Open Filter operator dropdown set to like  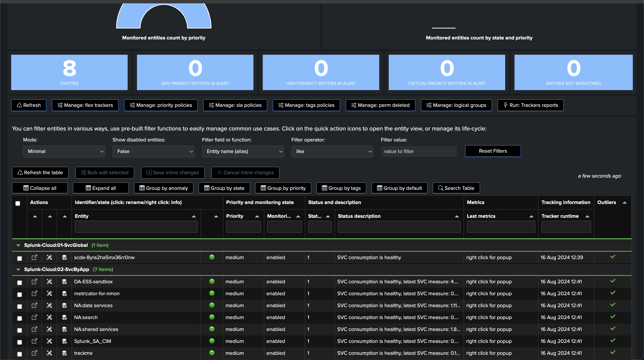tap(332, 151)
